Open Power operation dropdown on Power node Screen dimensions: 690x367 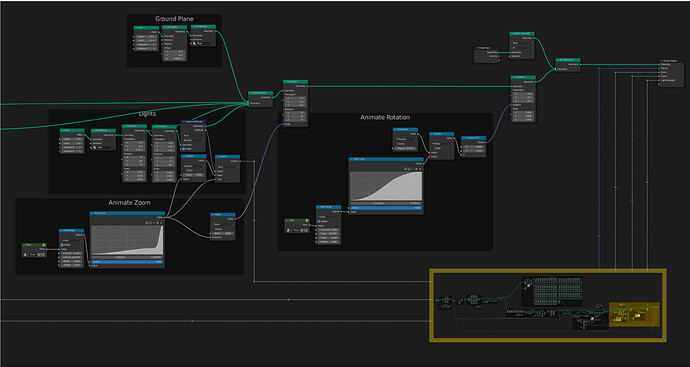pos(223,224)
